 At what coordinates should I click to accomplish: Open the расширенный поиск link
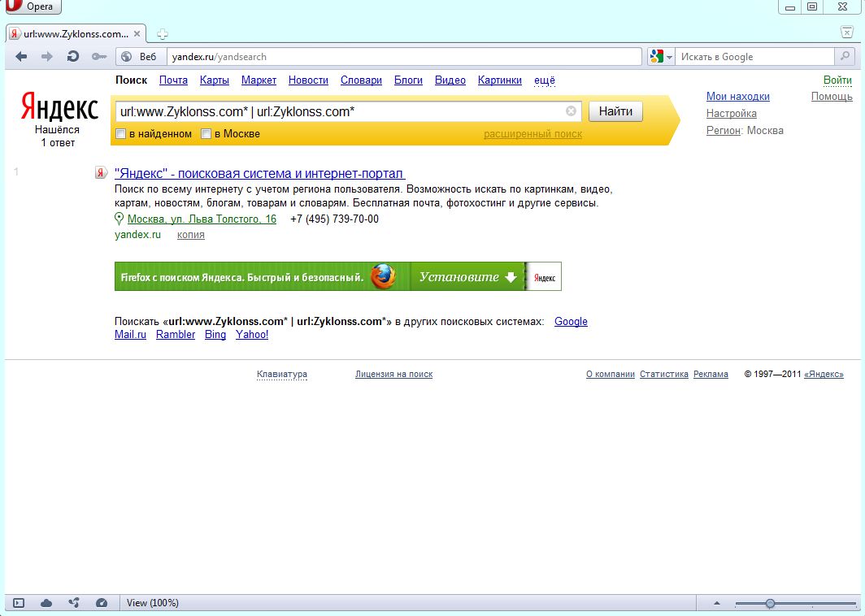[x=533, y=134]
